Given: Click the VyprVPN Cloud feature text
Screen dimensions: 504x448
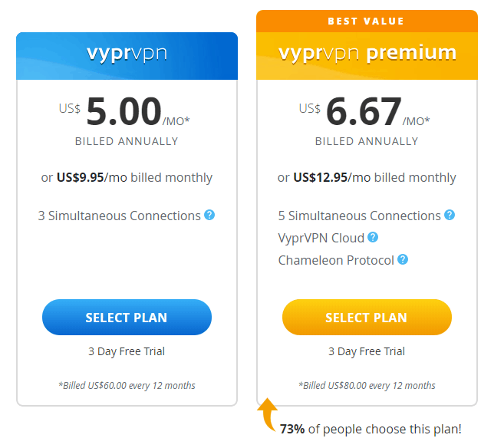Looking at the screenshot, I should (321, 238).
